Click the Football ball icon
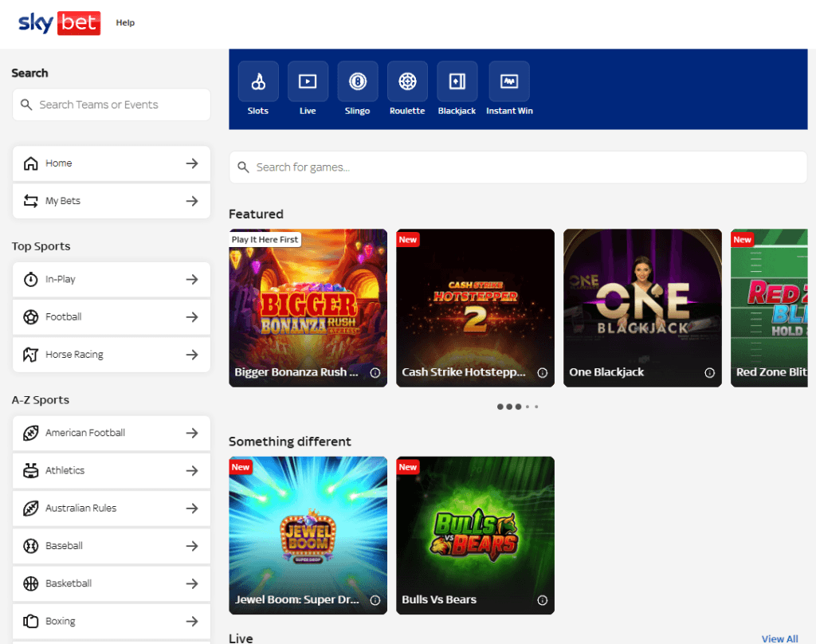Screen dimensions: 816x644 31,317
